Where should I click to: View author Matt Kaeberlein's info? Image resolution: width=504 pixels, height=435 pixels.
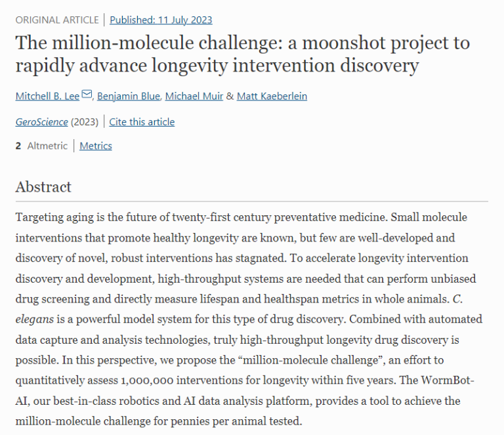point(272,96)
